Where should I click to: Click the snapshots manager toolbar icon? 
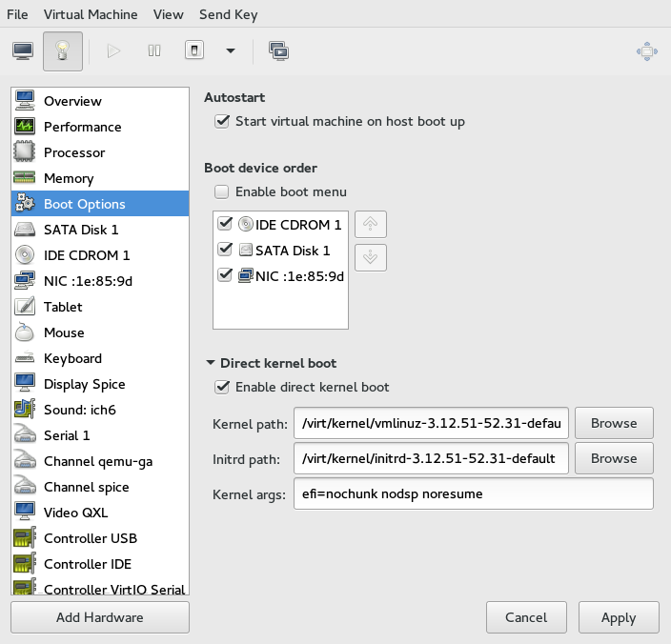click(279, 50)
